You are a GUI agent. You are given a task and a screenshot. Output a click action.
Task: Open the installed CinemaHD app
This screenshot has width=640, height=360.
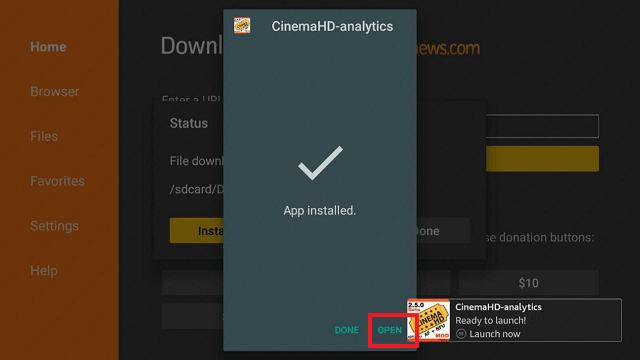(389, 330)
